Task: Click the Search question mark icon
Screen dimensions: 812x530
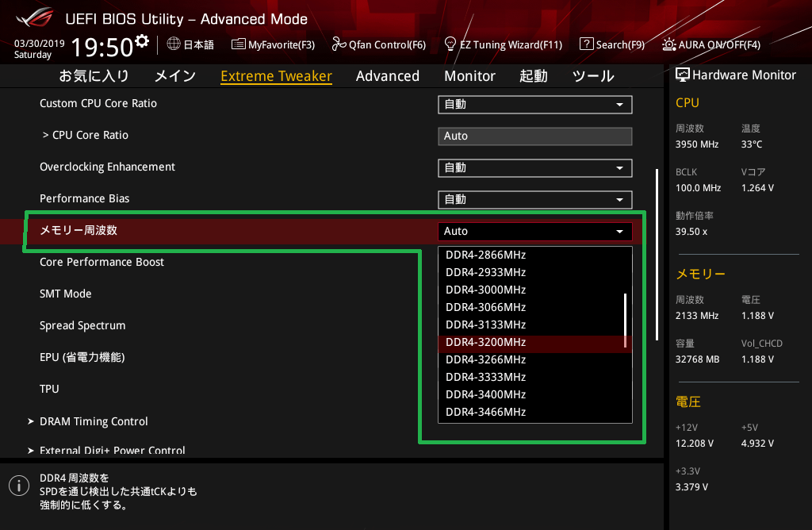Action: [x=586, y=44]
